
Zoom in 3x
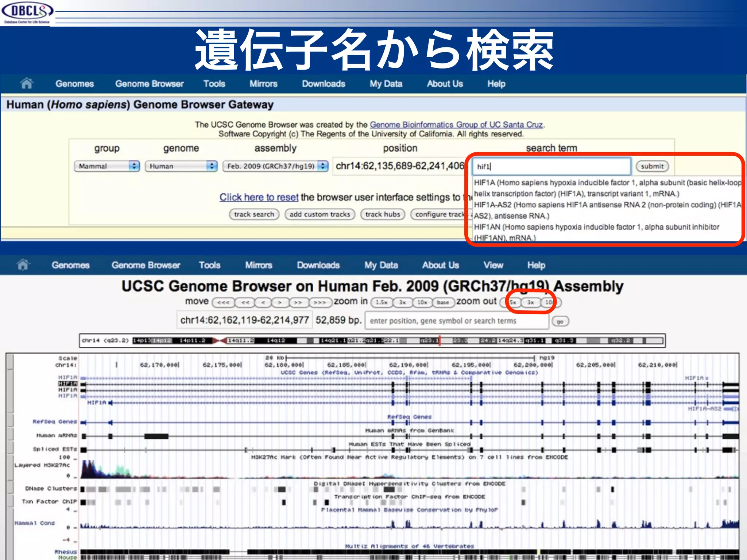point(402,302)
